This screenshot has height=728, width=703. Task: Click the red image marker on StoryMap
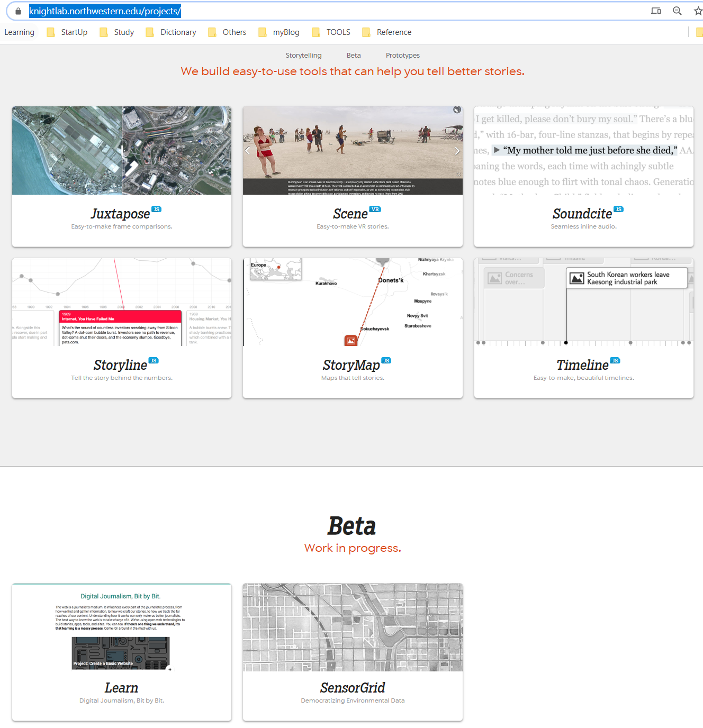point(350,341)
